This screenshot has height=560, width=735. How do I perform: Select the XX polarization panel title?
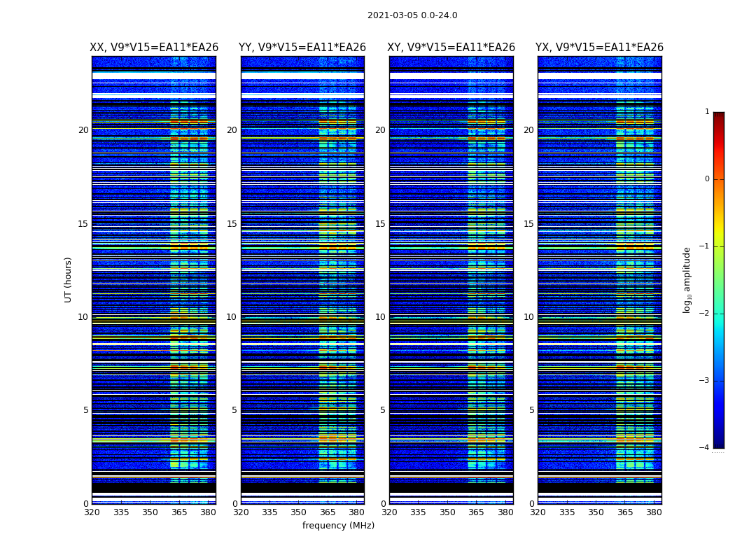(x=154, y=48)
